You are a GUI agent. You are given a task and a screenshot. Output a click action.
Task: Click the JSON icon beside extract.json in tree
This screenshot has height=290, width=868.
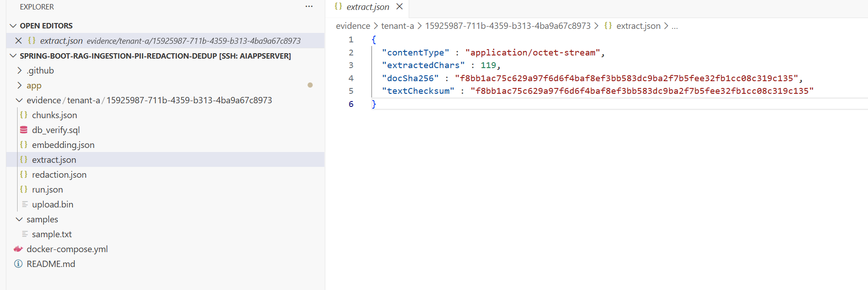click(x=24, y=160)
